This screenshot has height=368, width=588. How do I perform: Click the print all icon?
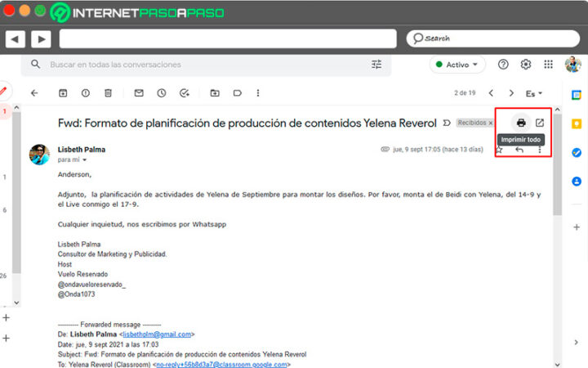coord(521,123)
